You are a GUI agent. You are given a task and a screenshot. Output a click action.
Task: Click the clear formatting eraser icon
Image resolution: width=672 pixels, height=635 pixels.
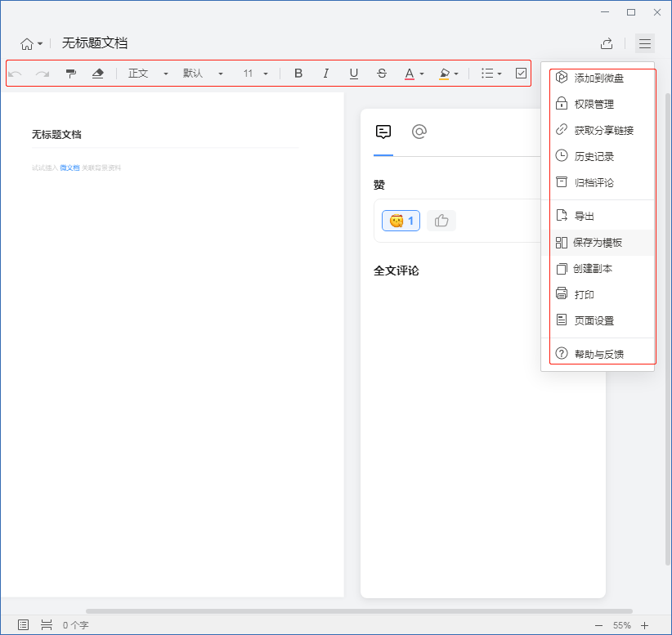pyautogui.click(x=98, y=74)
